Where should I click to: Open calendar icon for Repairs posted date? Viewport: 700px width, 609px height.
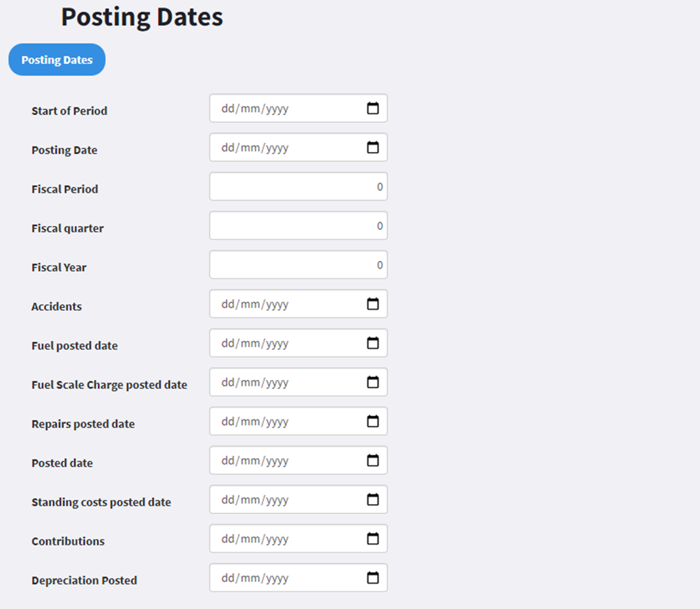point(373,421)
